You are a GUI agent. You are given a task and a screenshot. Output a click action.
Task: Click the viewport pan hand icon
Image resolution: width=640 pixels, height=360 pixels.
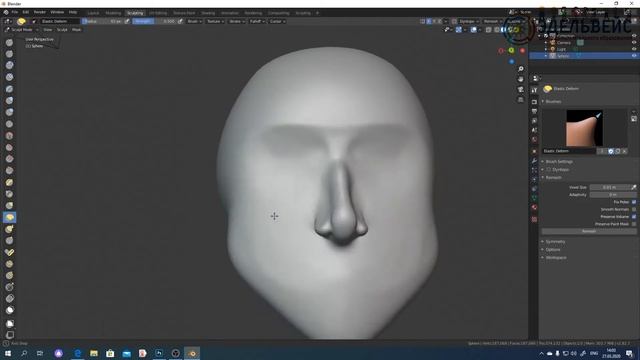coord(521,79)
